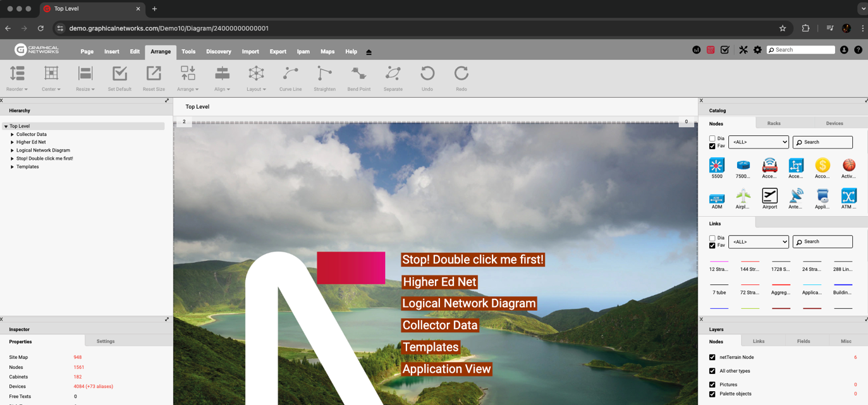Click the pink gradient rectangle on diagram

click(351, 268)
